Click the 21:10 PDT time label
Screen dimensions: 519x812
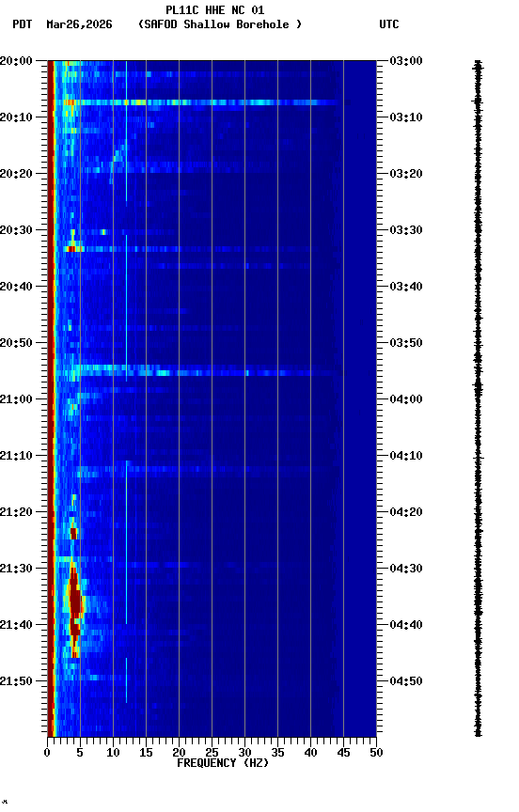tap(17, 456)
